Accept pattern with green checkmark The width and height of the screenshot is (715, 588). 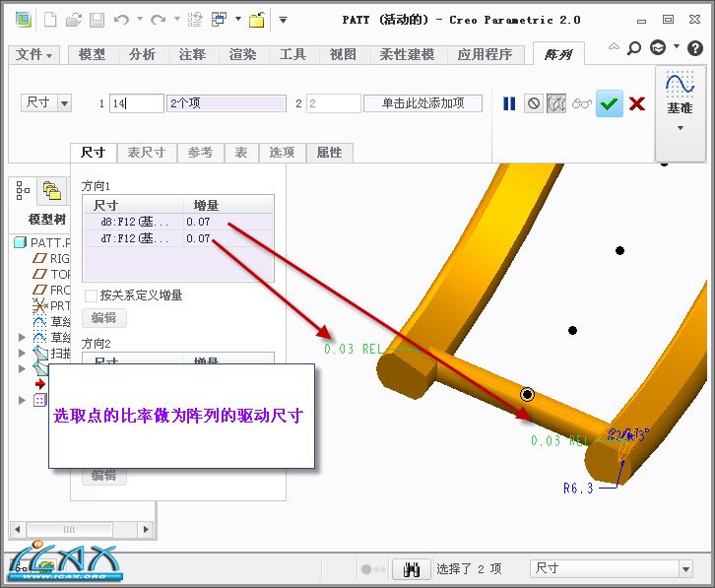[x=610, y=104]
